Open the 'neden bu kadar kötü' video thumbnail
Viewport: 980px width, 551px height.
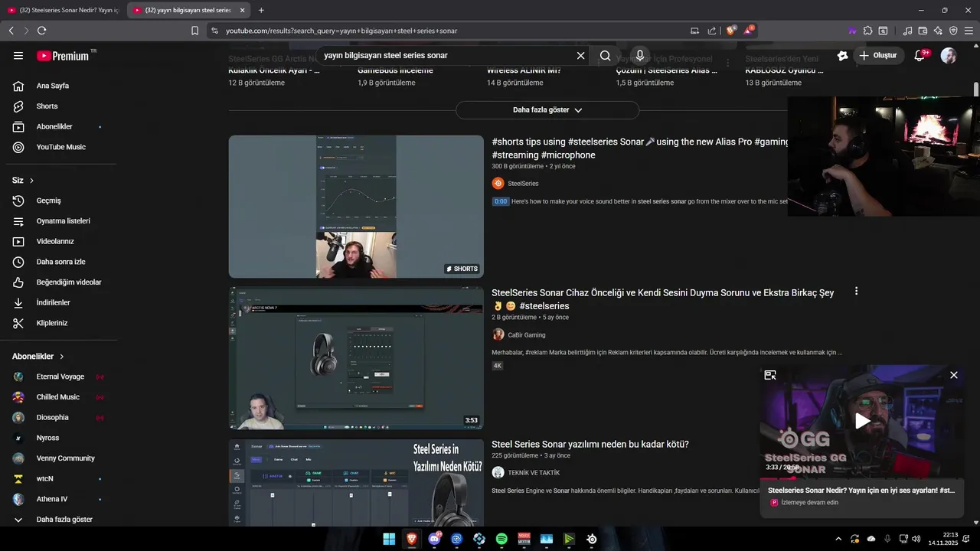click(x=356, y=482)
